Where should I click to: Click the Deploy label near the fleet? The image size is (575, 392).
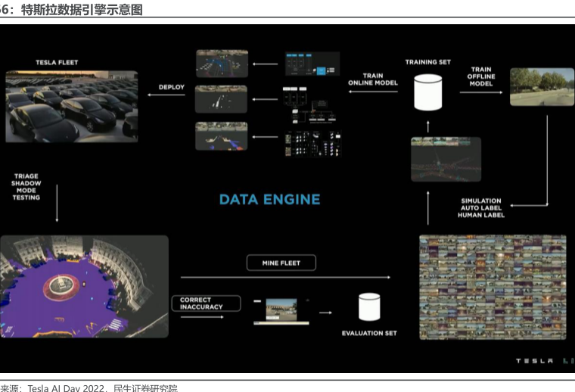pyautogui.click(x=172, y=87)
